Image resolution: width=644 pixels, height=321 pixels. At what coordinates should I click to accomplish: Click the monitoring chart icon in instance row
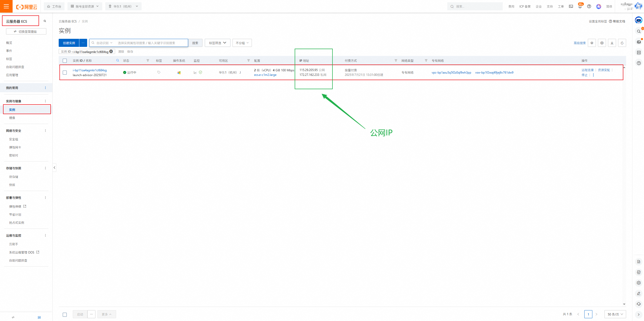[195, 73]
